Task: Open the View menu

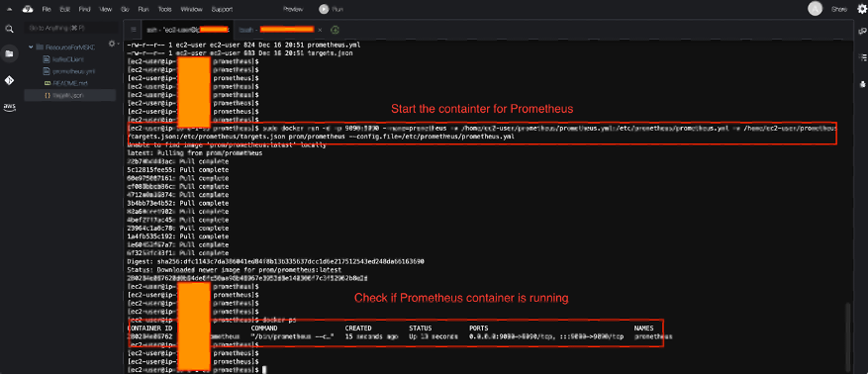Action: [105, 10]
